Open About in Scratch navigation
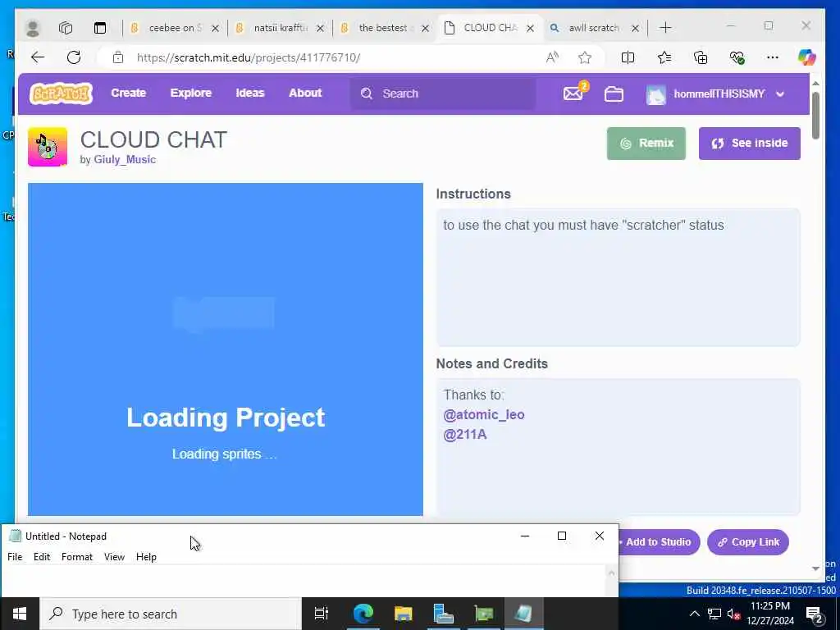This screenshot has height=630, width=840. pyautogui.click(x=305, y=94)
